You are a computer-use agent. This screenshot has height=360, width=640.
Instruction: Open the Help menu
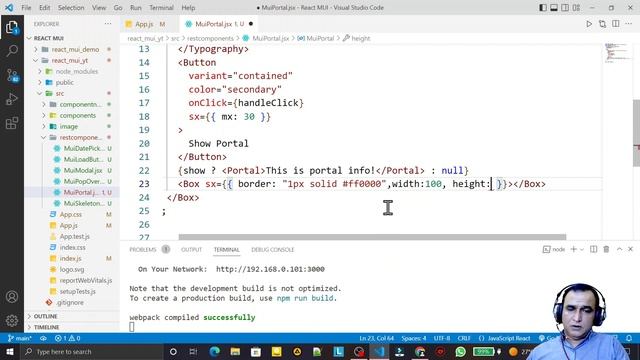188,8
